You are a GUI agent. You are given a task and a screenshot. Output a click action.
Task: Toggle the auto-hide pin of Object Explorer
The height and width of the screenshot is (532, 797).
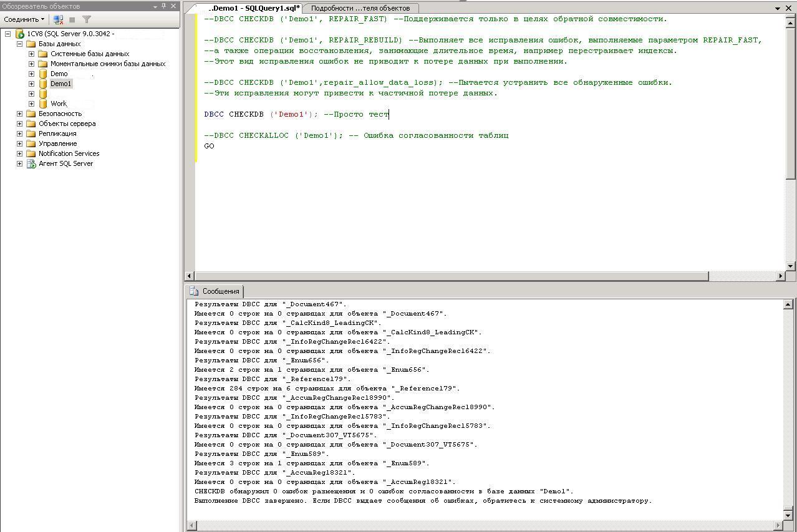tap(164, 6)
